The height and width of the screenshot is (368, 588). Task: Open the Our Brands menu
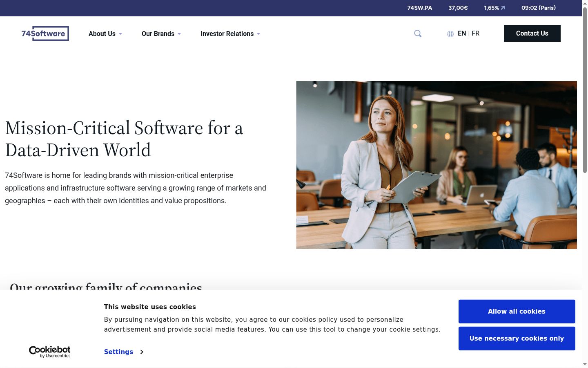coord(158,34)
